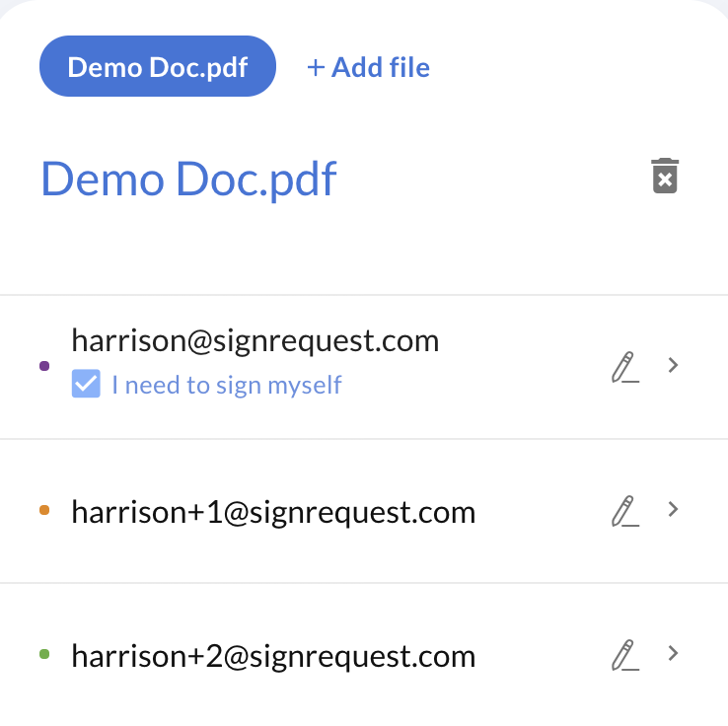Click the orange dot beside harrison+1@signrequest.com
728x726 pixels.
44,510
